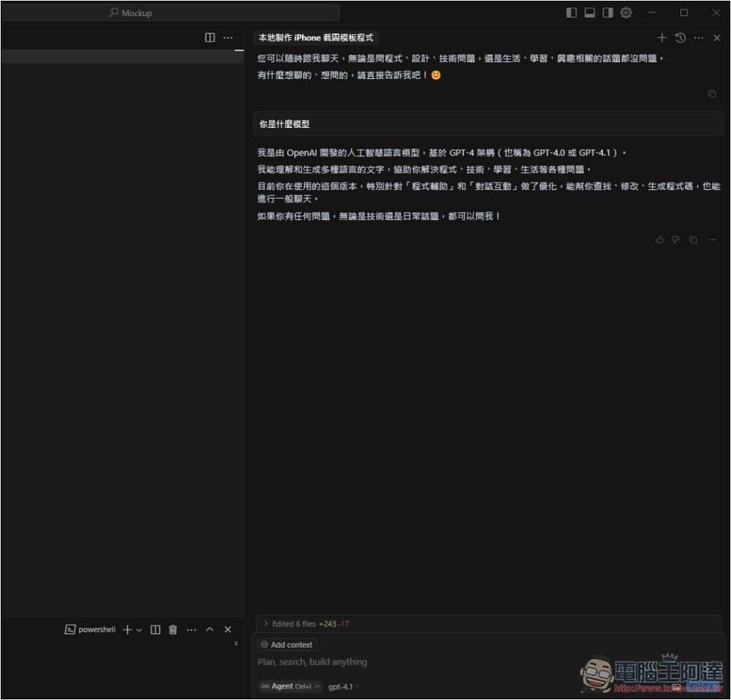Split the powershell terminal

pyautogui.click(x=155, y=630)
